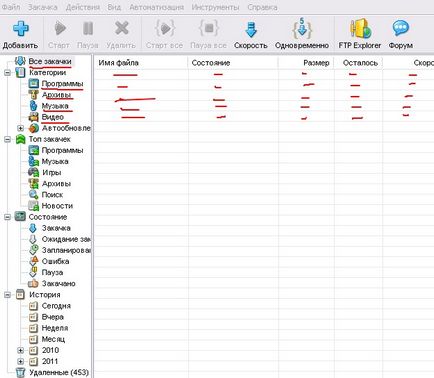Open the Форум chat bubble icon
The image size is (434, 378).
click(x=400, y=28)
